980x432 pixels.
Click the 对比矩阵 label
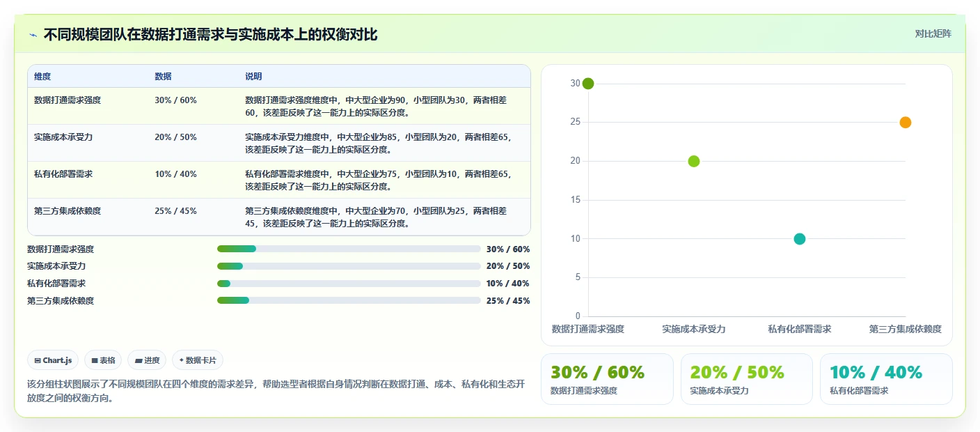(933, 33)
